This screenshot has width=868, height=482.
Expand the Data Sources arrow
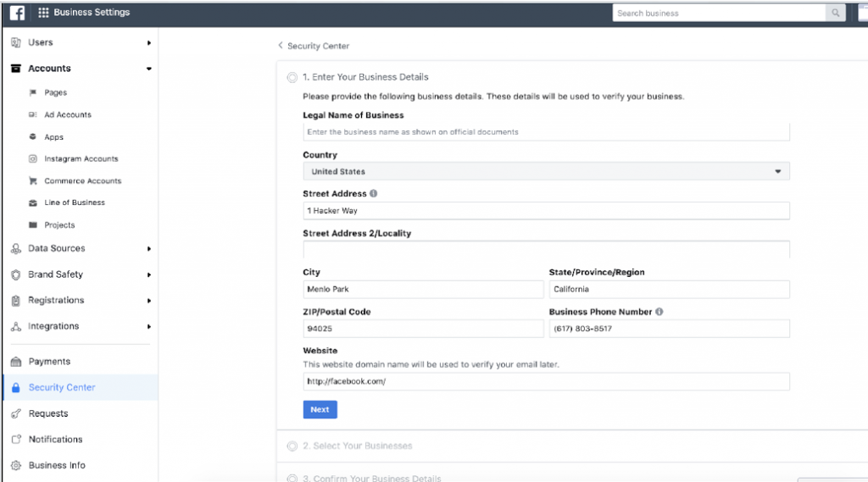pos(149,248)
